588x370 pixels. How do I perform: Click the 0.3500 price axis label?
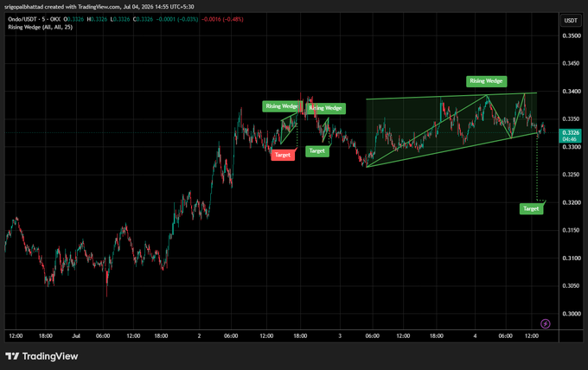pyautogui.click(x=571, y=36)
